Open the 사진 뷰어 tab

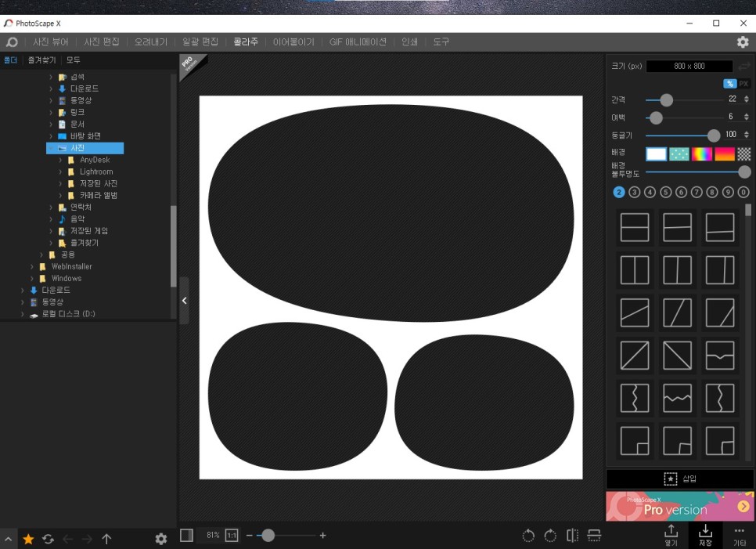tap(51, 42)
